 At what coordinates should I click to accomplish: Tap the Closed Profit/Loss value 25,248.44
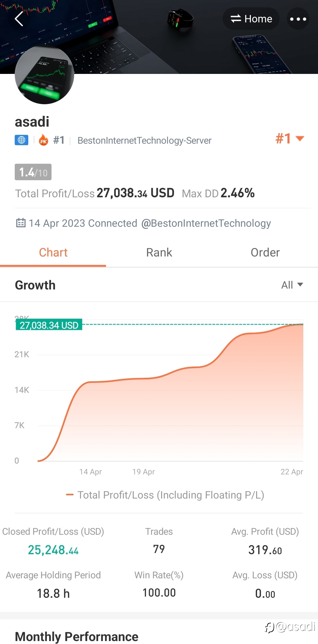click(53, 550)
